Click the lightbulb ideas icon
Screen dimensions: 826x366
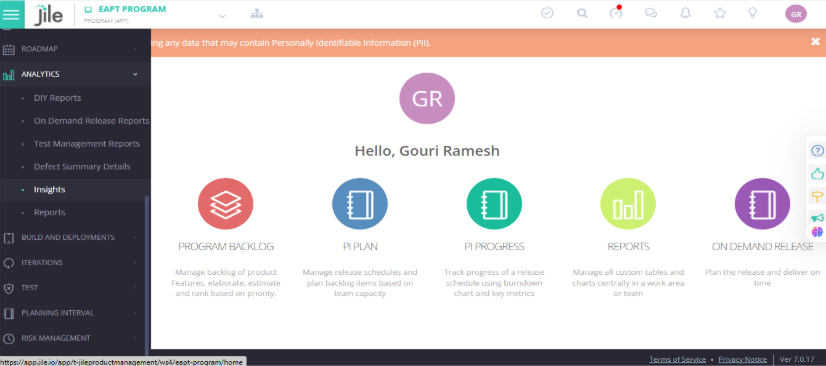click(x=753, y=13)
